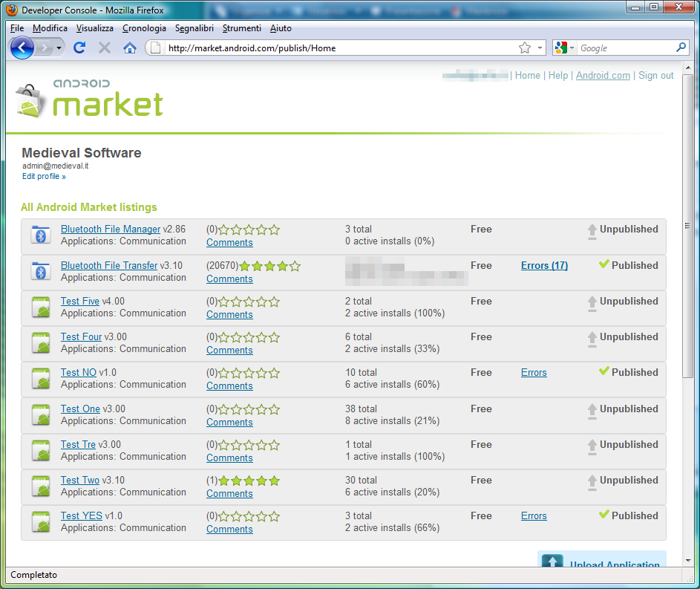Click the Test Five app icon

[41, 307]
